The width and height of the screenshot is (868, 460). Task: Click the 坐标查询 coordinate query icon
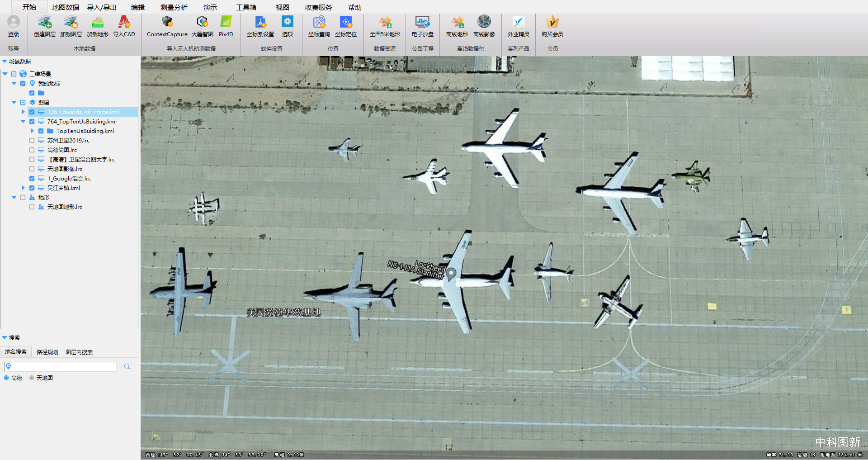tap(319, 22)
